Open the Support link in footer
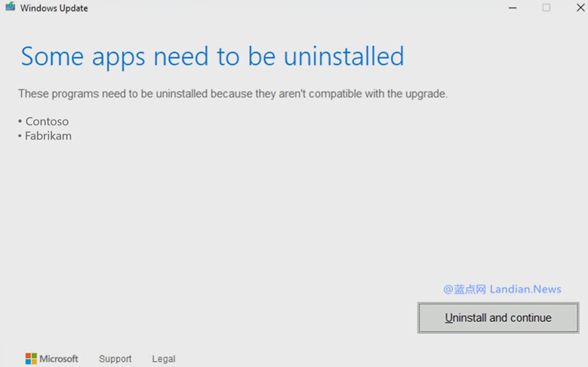Screen dimensions: 588x367 pyautogui.click(x=115, y=359)
